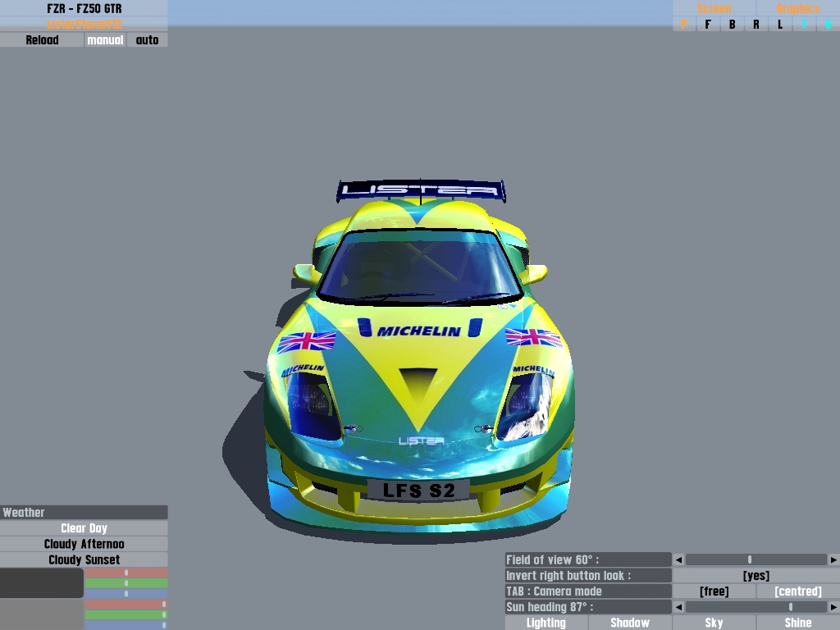Switch to right view with R
The height and width of the screenshot is (630, 840).
tap(756, 24)
